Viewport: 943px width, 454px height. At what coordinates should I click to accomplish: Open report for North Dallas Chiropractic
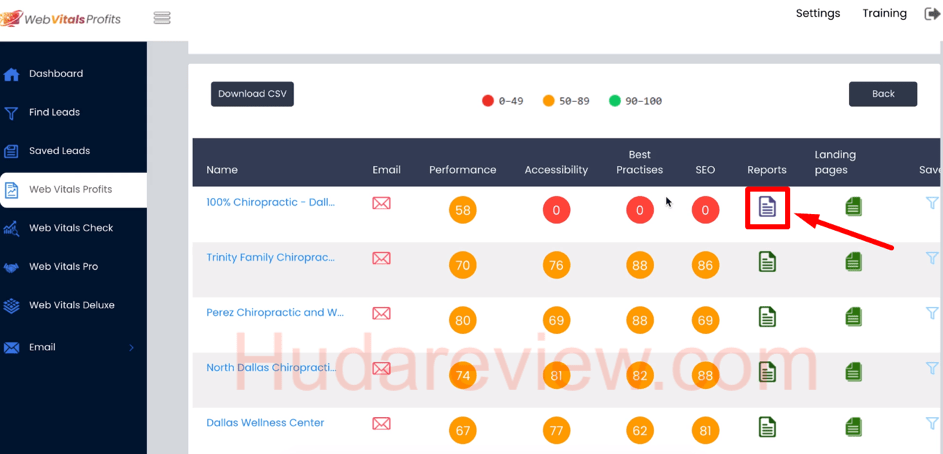(767, 372)
